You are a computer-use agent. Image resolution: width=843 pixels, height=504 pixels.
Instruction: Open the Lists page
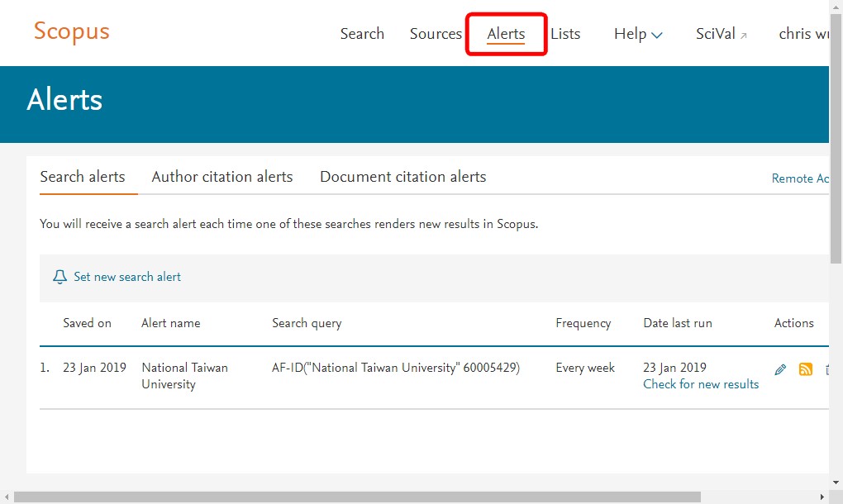click(565, 34)
